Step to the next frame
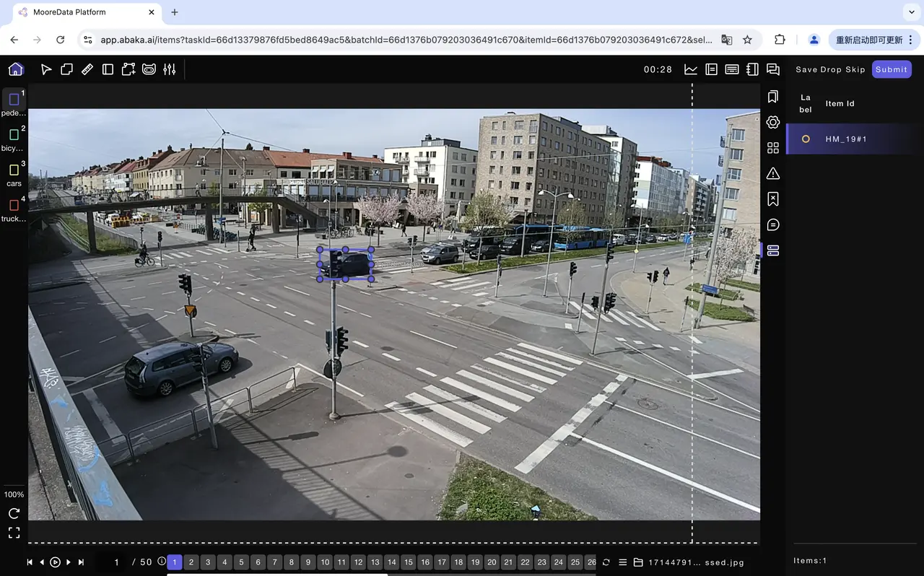924x576 pixels. [x=69, y=562]
